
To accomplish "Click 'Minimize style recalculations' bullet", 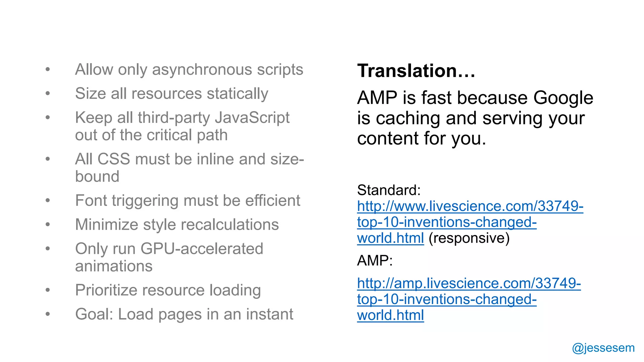I will (x=177, y=224).
